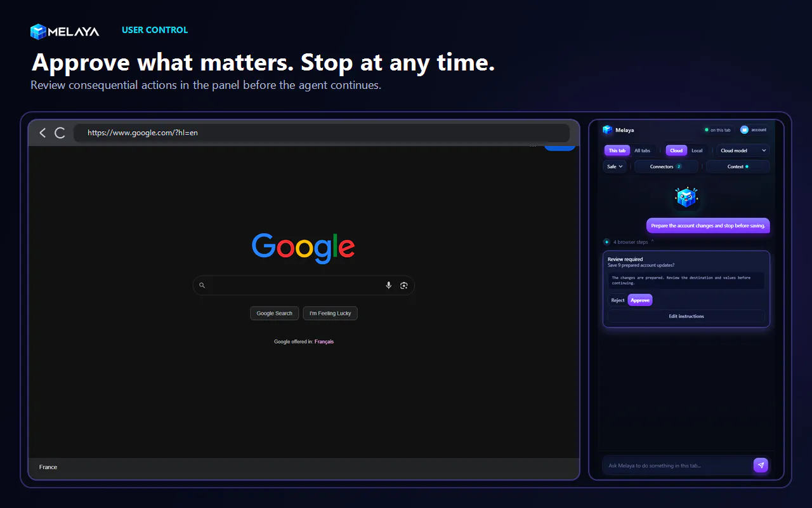The height and width of the screenshot is (508, 812).
Task: Click the Melaya cube logo in the page header
Action: point(39,31)
